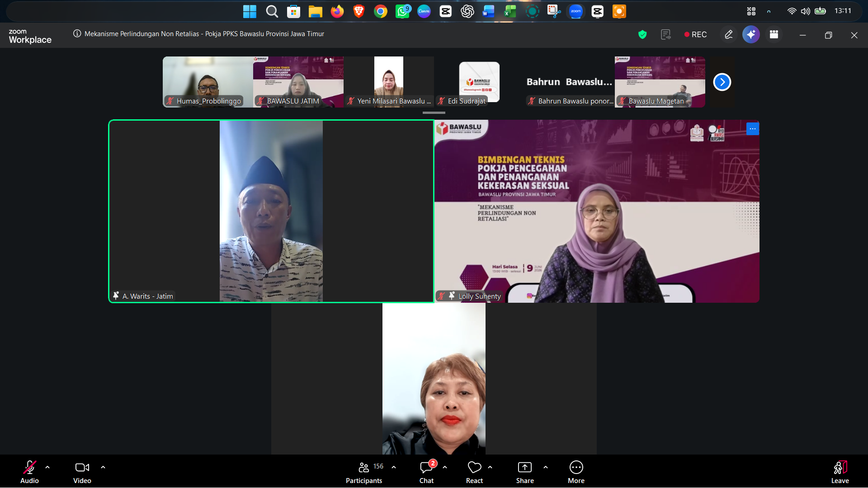Expand video options caret next to Video
Image resolution: width=868 pixels, height=488 pixels.
tap(103, 467)
